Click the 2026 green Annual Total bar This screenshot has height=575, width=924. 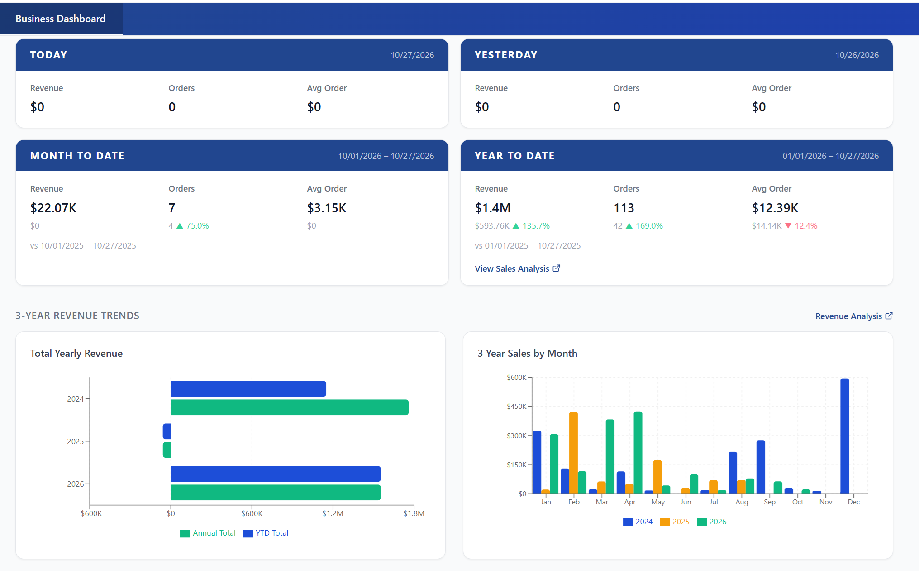point(276,493)
